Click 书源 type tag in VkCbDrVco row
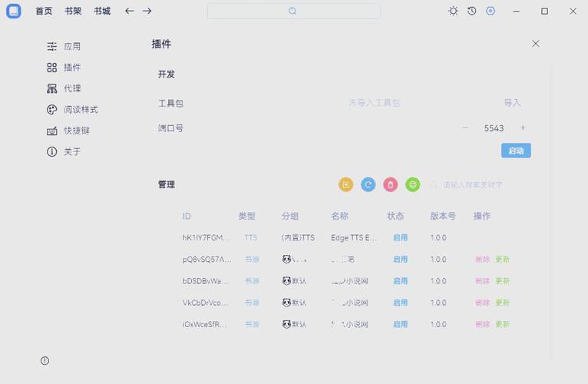Image resolution: width=588 pixels, height=384 pixels. (x=252, y=303)
